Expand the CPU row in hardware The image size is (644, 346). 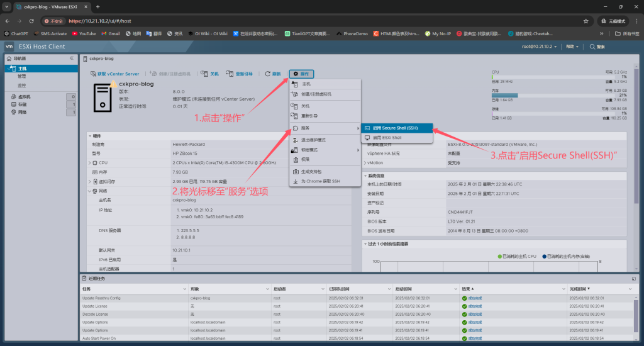coord(89,163)
